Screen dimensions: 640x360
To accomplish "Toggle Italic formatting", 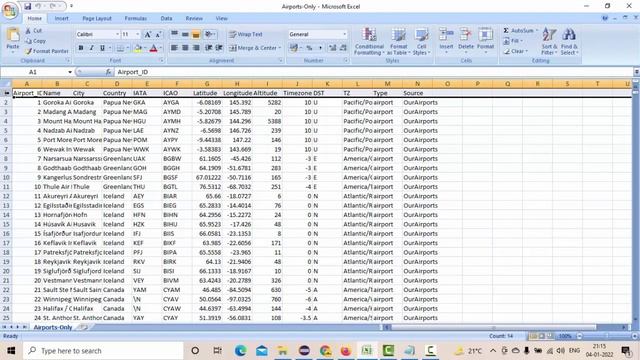I will (91, 48).
